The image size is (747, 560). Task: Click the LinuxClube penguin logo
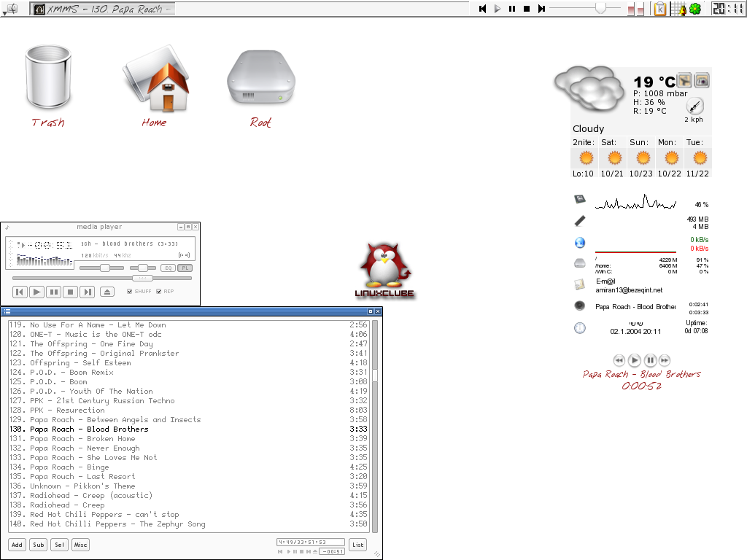coord(384,270)
